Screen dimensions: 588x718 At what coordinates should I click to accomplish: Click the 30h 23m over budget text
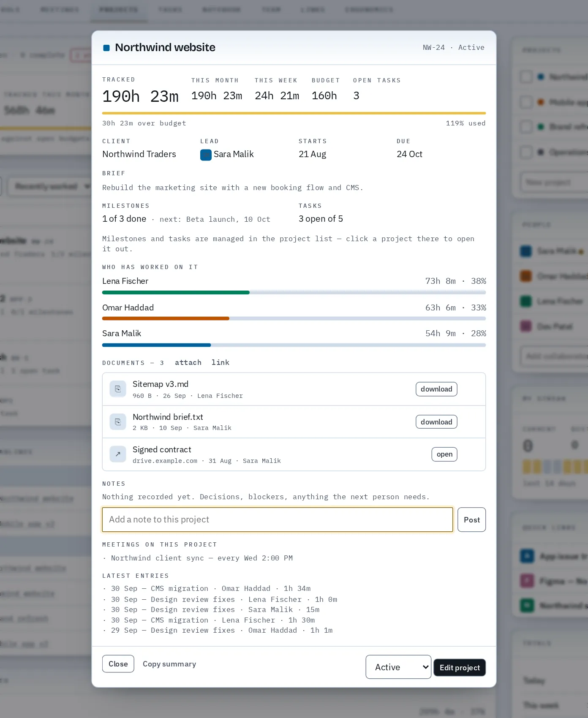point(144,123)
